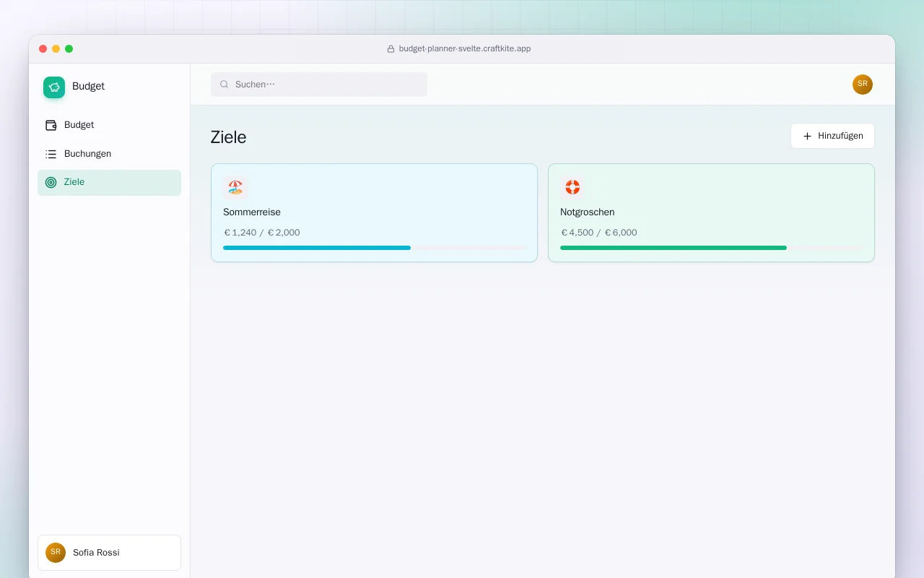Open the SR avatar in top bar
Viewport: 924px width, 578px height.
coord(863,85)
